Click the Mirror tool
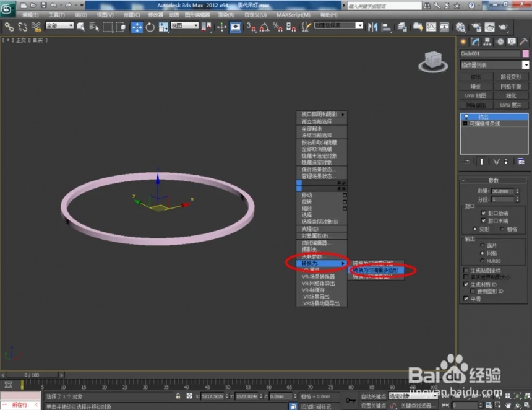This screenshot has height=410, width=532. 372,27
